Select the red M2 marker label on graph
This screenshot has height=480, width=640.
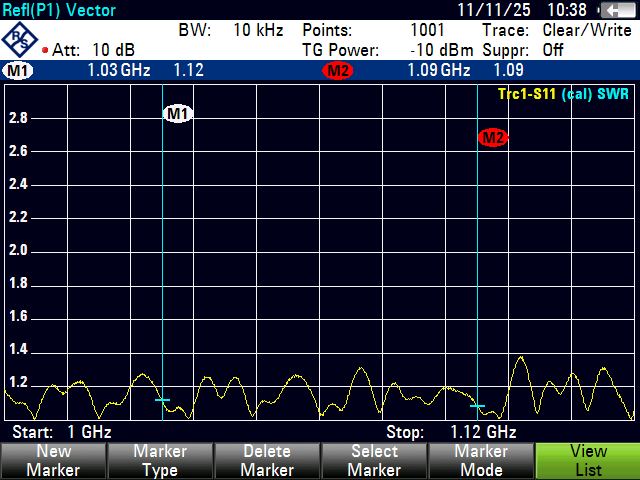(x=493, y=137)
